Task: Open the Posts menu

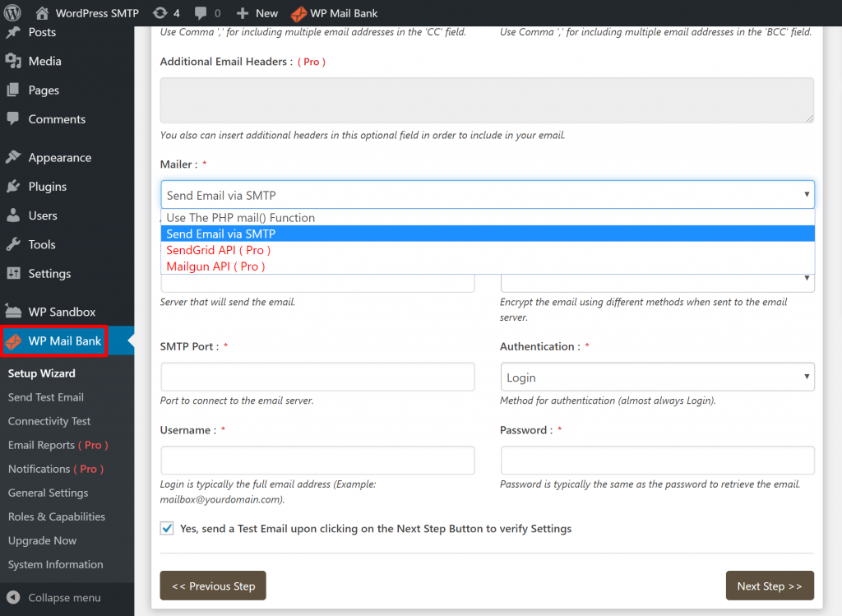Action: [42, 32]
